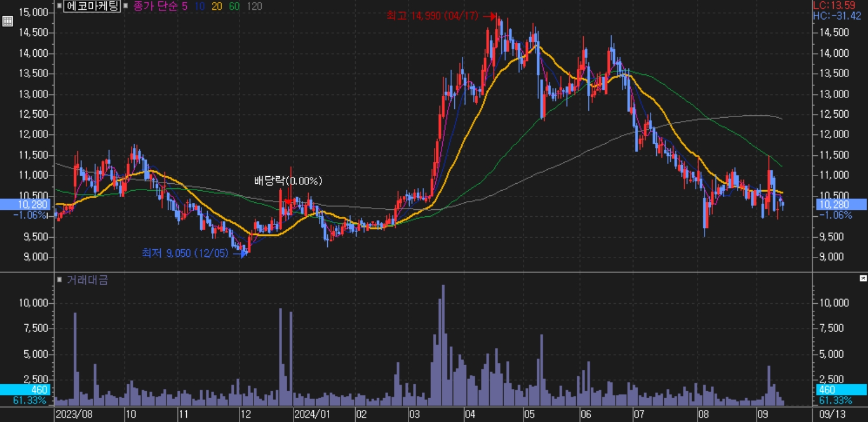Click the 최고 14,990 (04/17) annotation
This screenshot has width=868, height=422.
pos(432,16)
